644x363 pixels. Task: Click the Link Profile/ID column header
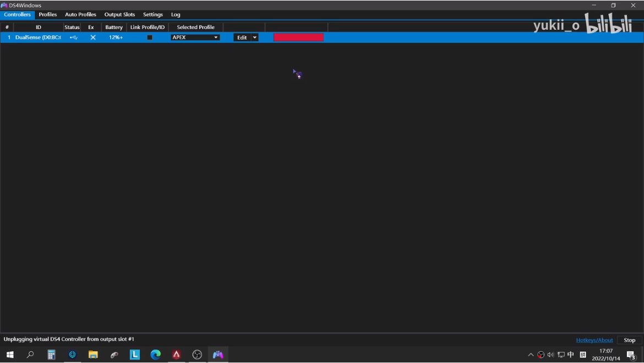tap(148, 27)
